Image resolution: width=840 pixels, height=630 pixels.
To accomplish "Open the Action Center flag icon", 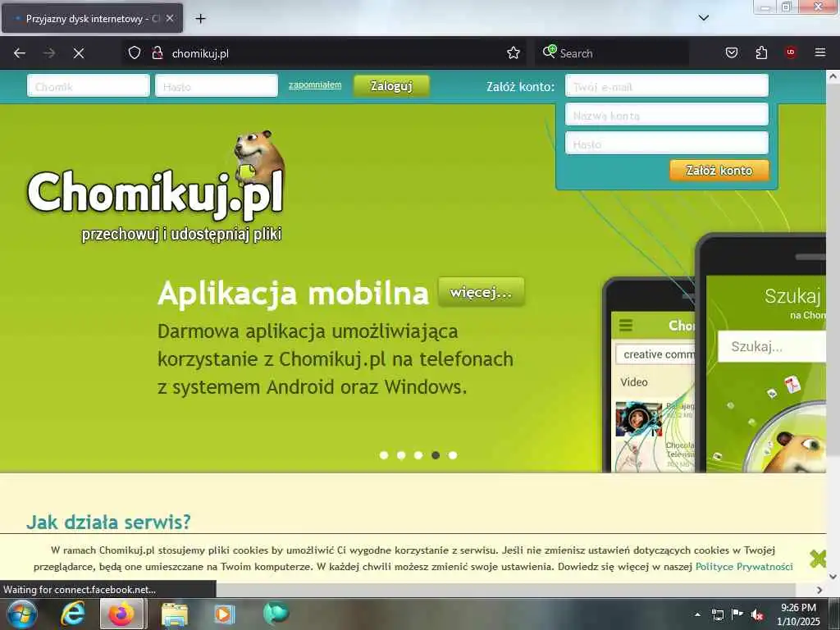I will pyautogui.click(x=737, y=614).
